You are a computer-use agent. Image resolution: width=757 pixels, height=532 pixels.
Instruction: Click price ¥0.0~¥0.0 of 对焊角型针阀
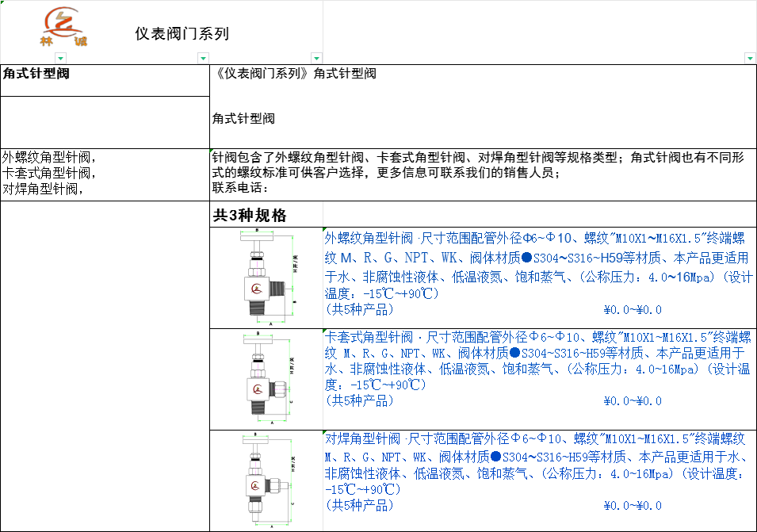[x=632, y=506]
